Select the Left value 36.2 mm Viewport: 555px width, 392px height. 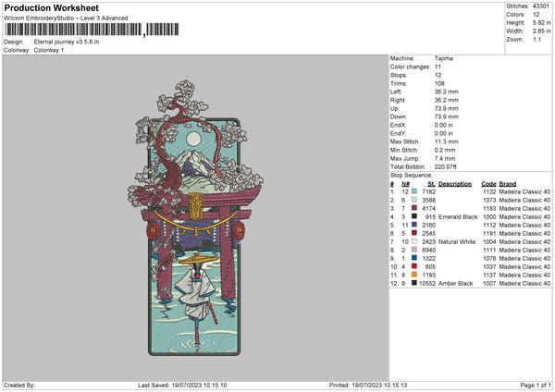pyautogui.click(x=447, y=92)
